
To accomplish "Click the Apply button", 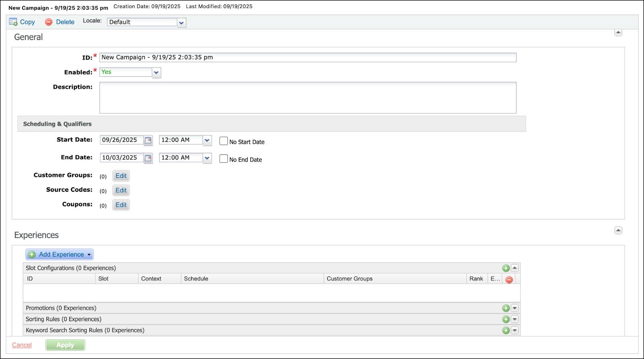I will coord(65,345).
